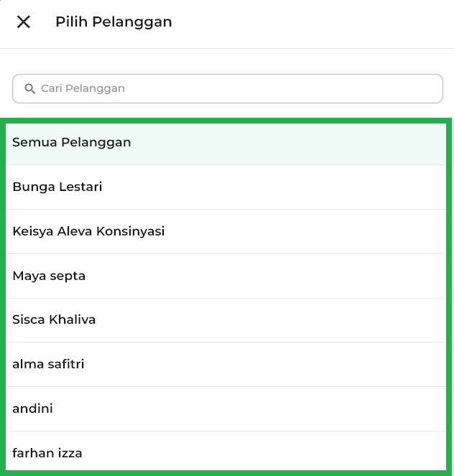This screenshot has height=476, width=454.
Task: Click the alma safitri row
Action: [226, 364]
